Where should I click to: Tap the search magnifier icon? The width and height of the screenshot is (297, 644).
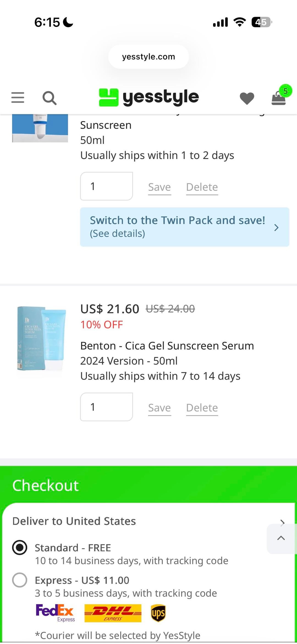[50, 98]
